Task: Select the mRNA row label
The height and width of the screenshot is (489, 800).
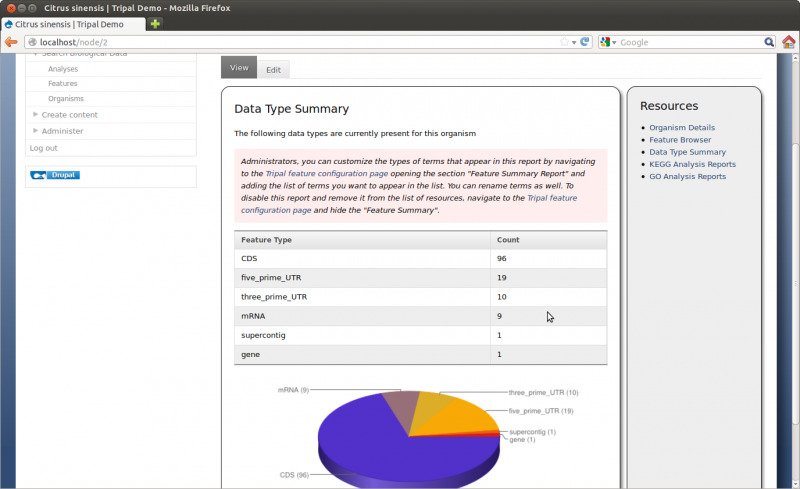Action: click(253, 316)
